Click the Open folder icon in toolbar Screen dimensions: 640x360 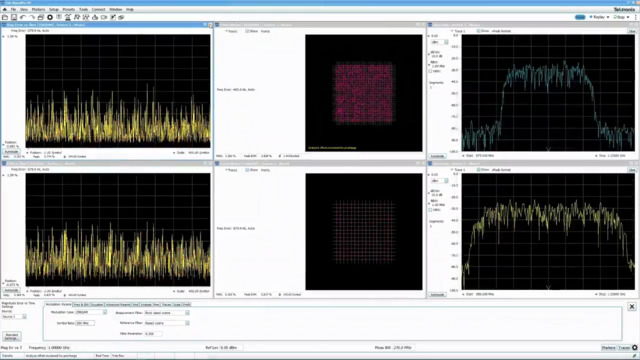coord(5,17)
